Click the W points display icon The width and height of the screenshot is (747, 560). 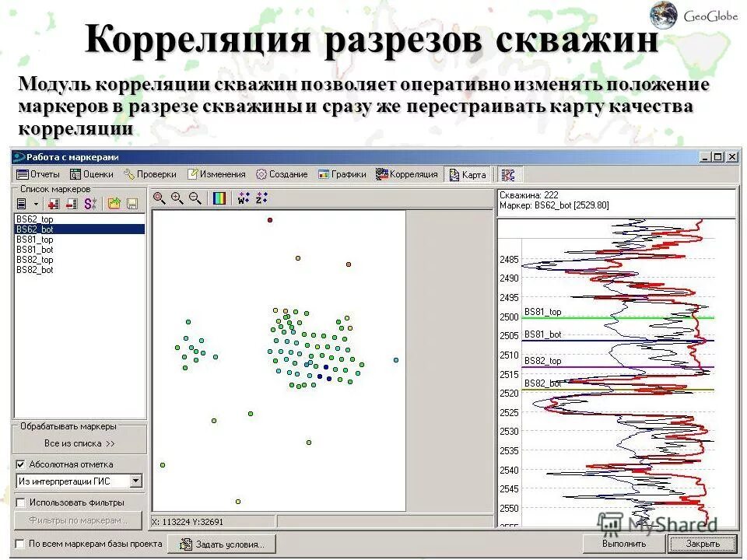click(242, 199)
